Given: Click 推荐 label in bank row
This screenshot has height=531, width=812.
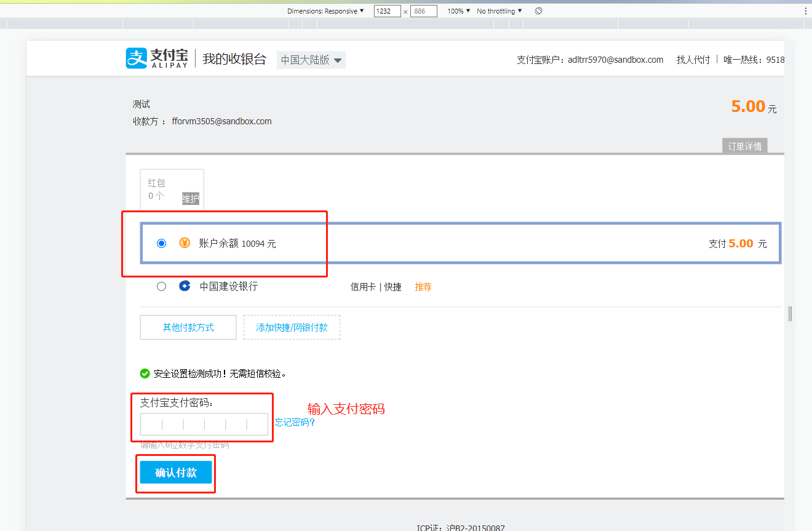Looking at the screenshot, I should click(423, 287).
